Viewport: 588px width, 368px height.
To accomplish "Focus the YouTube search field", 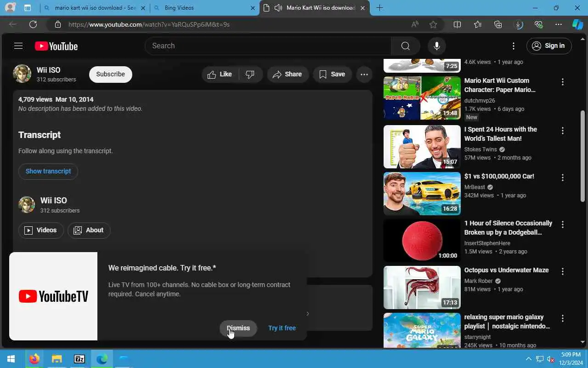I will point(268,46).
